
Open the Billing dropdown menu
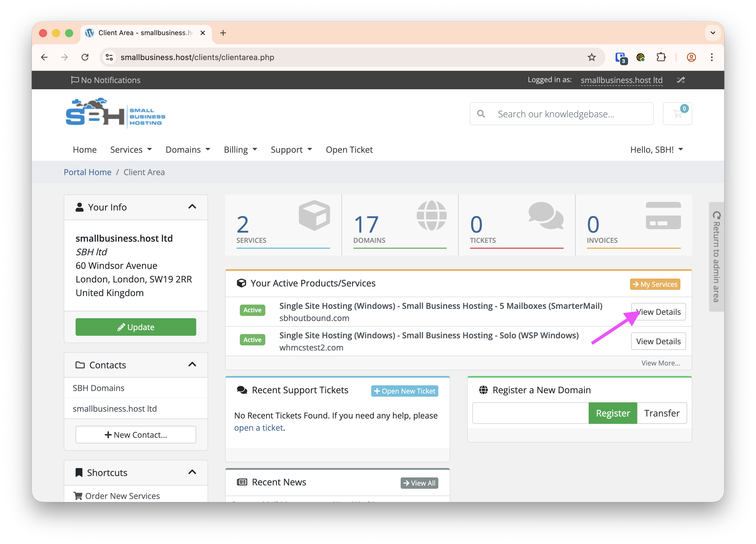tap(240, 149)
